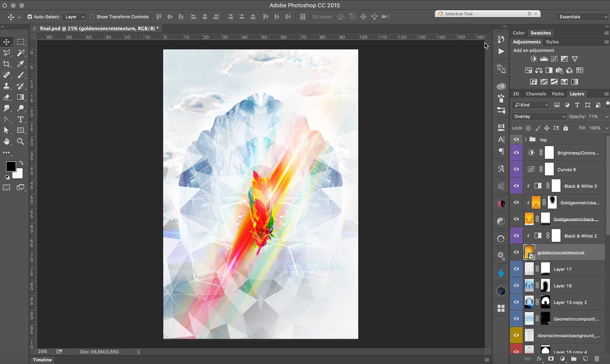Add a Vibrance adjustment

click(575, 59)
